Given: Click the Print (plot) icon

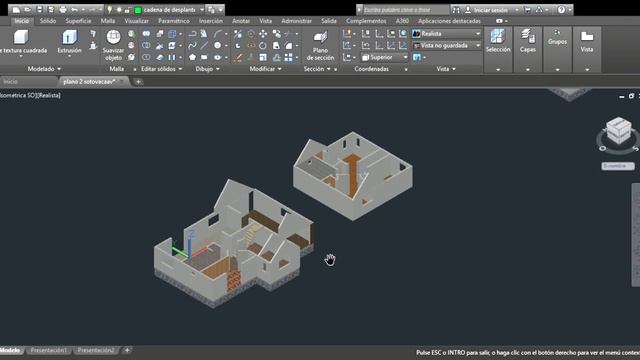Looking at the screenshot, I should [63, 9].
